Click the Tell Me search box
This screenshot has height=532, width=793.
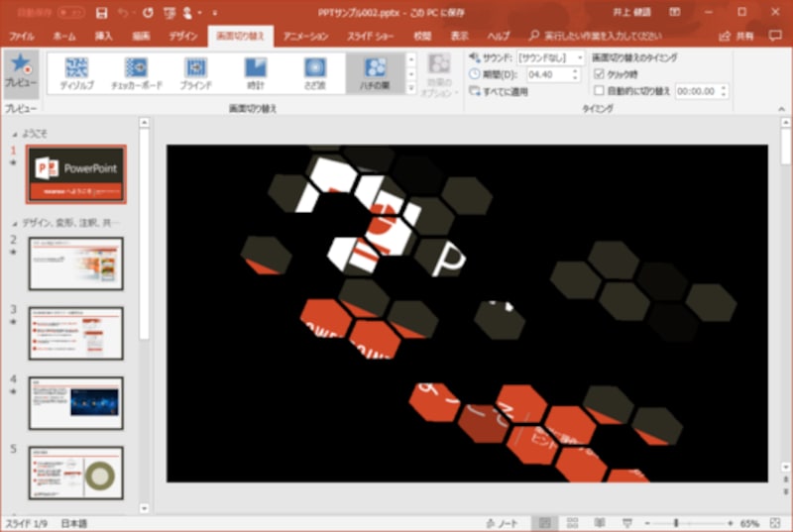(596, 36)
